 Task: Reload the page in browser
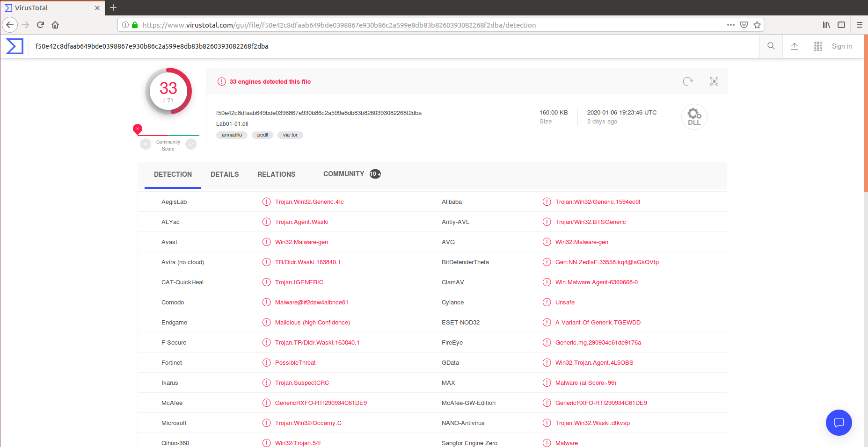click(40, 25)
